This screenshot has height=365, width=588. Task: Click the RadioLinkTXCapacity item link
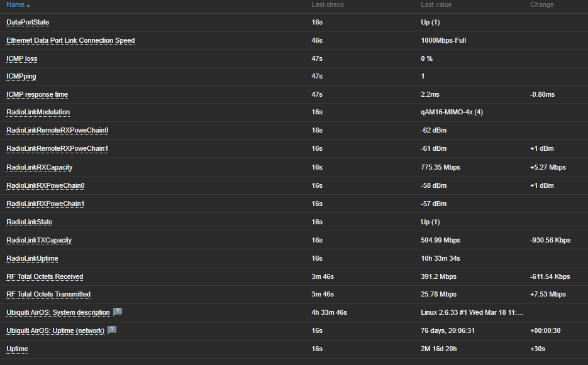(x=39, y=240)
